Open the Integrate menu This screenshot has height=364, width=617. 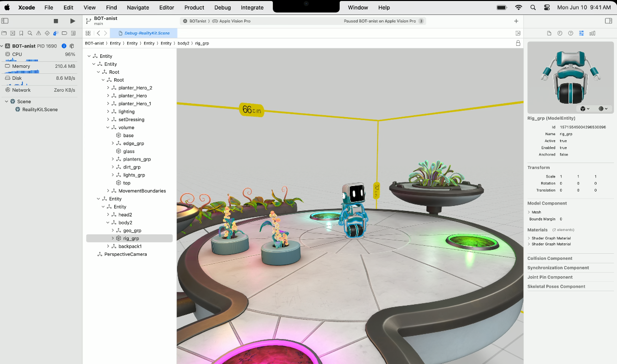tap(252, 7)
